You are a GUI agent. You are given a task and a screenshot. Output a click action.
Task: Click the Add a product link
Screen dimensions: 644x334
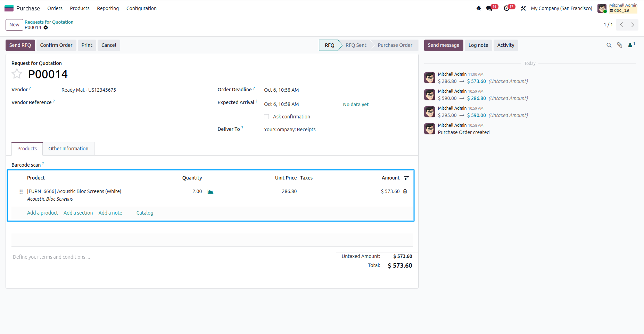42,213
